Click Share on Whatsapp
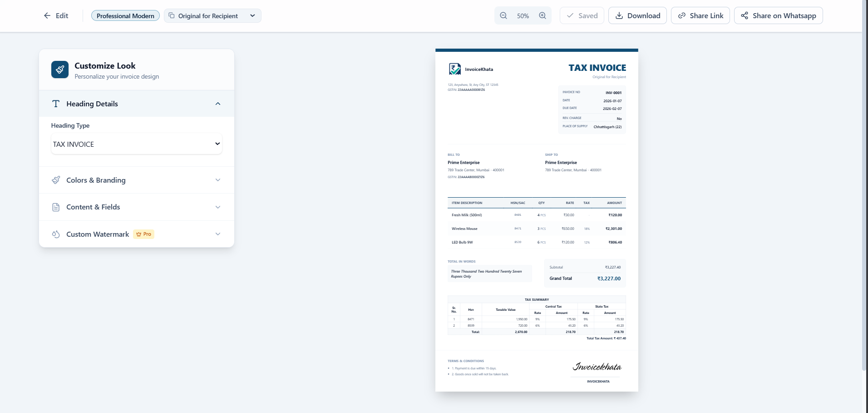The image size is (868, 413). pyautogui.click(x=778, y=15)
